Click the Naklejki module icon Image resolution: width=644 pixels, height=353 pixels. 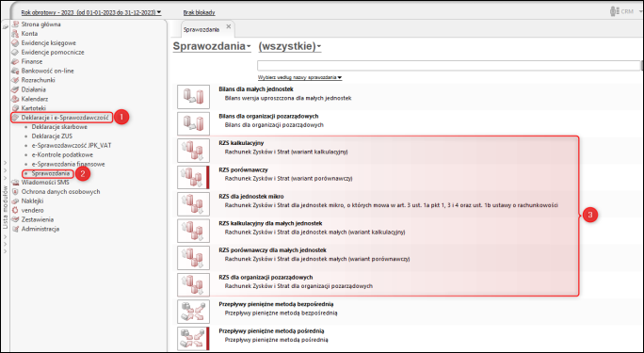[16, 201]
